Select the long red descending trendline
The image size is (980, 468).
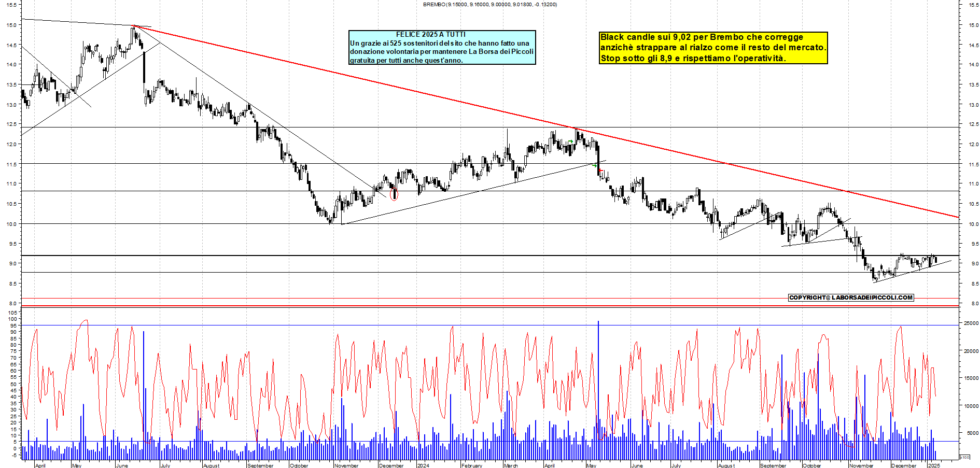coord(544,121)
